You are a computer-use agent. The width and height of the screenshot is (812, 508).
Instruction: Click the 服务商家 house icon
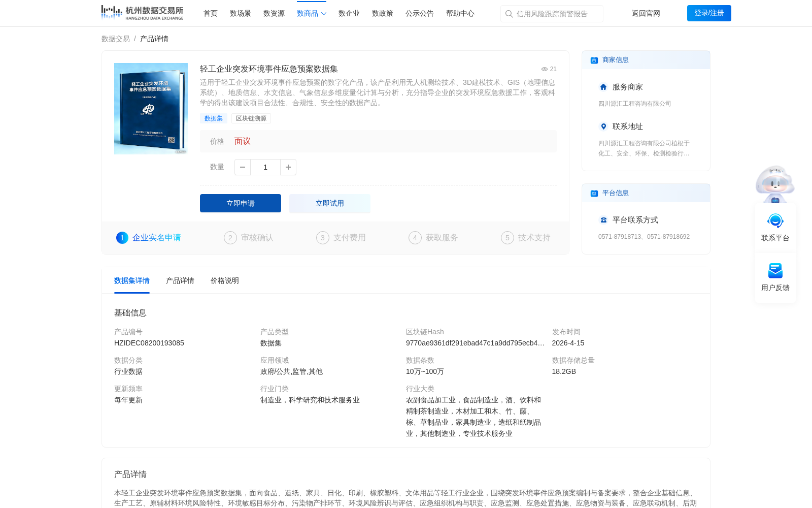tap(603, 87)
